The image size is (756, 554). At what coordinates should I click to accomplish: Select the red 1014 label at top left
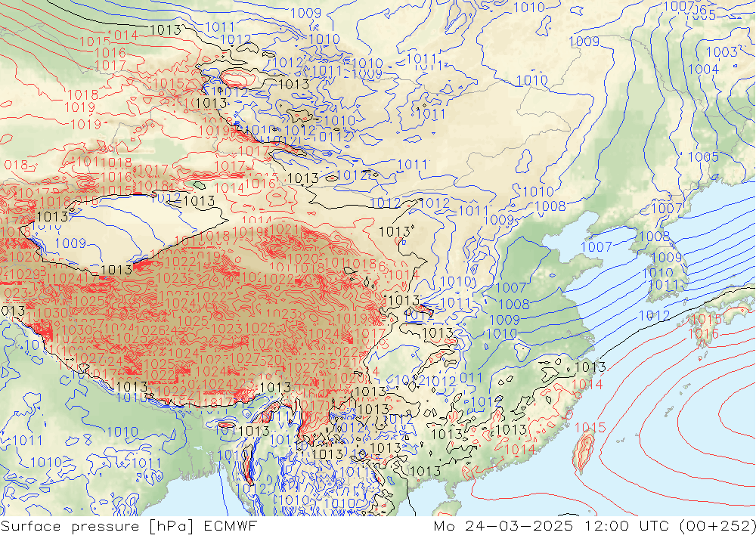123,36
